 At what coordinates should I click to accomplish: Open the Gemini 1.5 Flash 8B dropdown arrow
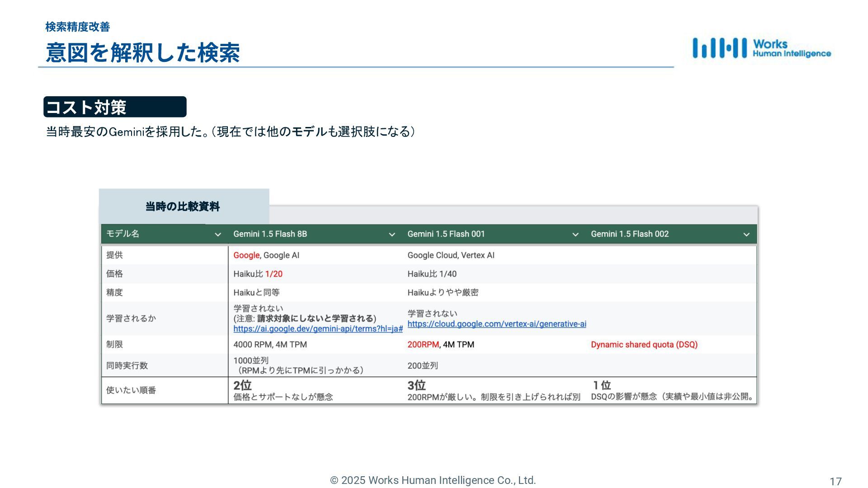point(392,235)
